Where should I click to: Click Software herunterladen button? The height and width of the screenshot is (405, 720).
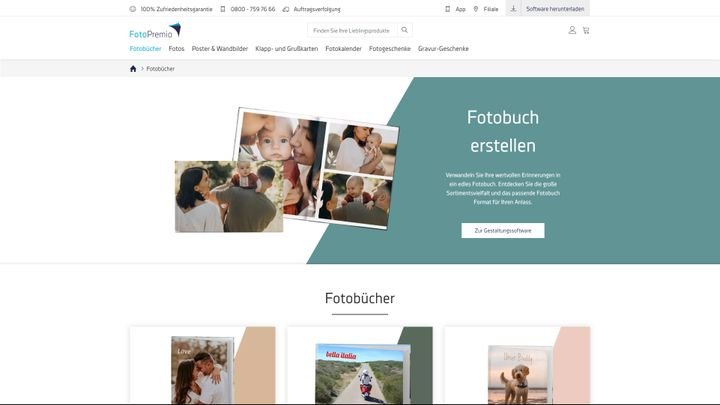tap(548, 9)
